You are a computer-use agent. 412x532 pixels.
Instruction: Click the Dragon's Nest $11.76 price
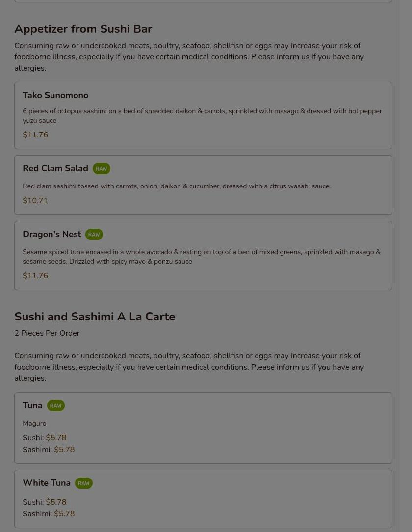[x=35, y=275]
